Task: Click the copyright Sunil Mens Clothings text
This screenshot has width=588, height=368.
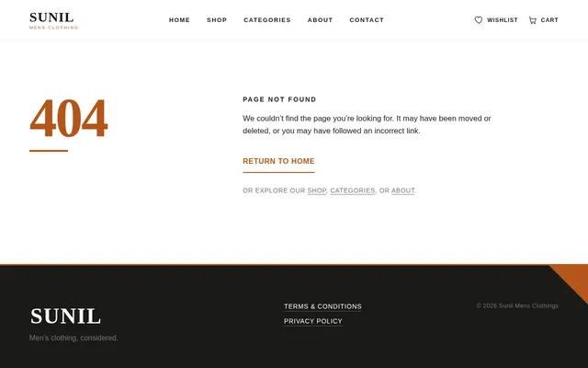Action: (517, 305)
